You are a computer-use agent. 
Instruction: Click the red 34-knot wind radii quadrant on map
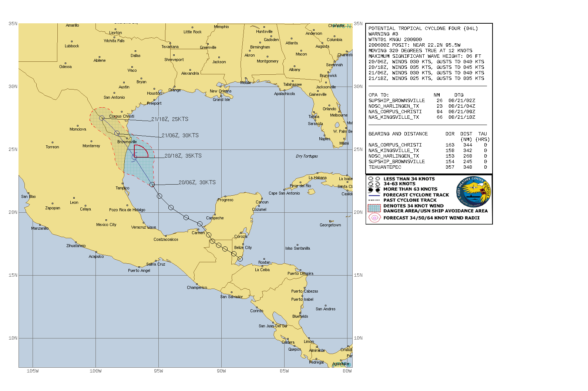[141, 152]
